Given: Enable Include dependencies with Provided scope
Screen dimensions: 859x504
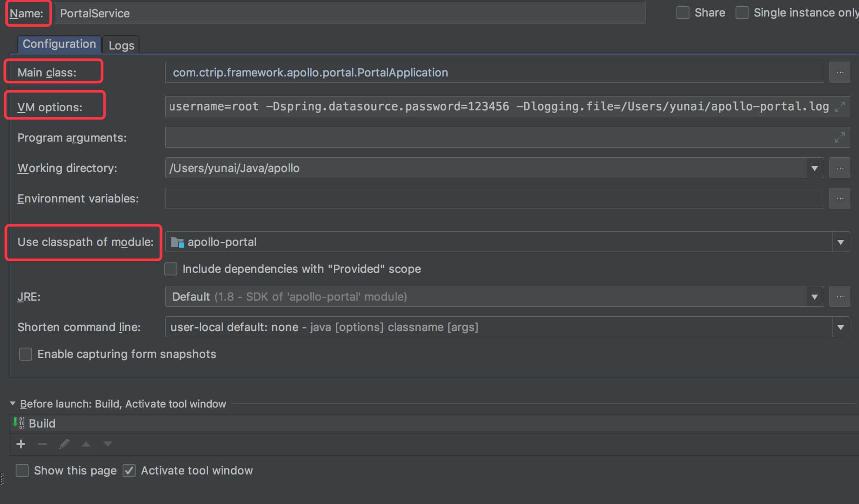Looking at the screenshot, I should 172,269.
